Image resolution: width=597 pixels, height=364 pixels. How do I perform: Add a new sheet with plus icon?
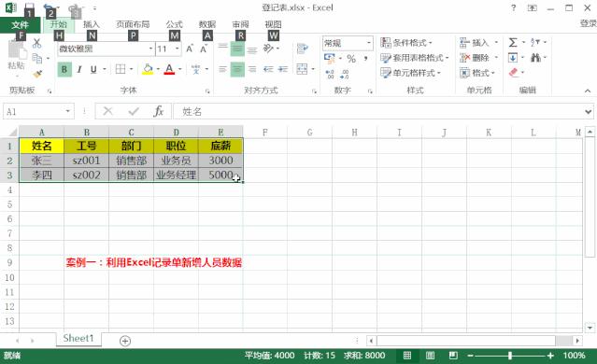[x=125, y=341]
